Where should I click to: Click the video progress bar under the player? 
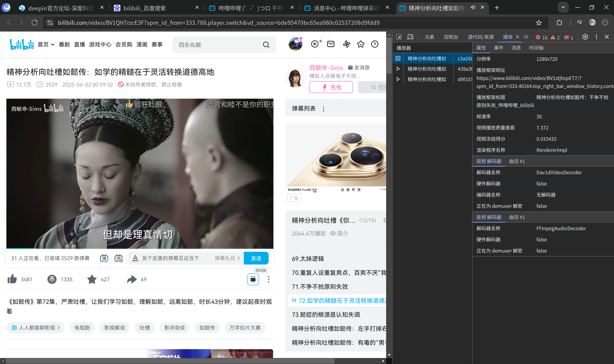coord(140,248)
